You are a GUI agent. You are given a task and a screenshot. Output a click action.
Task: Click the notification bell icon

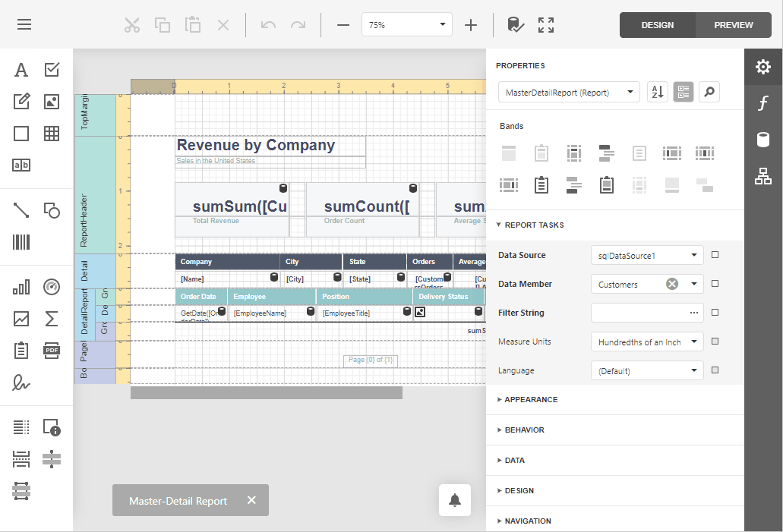[455, 500]
